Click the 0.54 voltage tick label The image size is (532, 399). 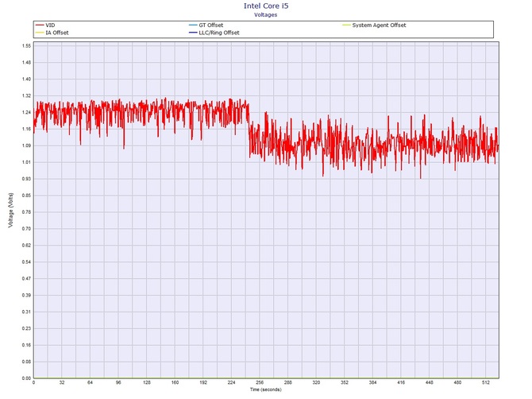coord(26,261)
